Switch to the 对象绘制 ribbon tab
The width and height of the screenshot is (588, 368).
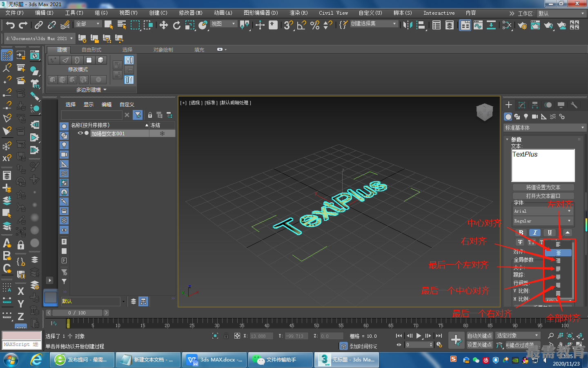click(x=163, y=49)
